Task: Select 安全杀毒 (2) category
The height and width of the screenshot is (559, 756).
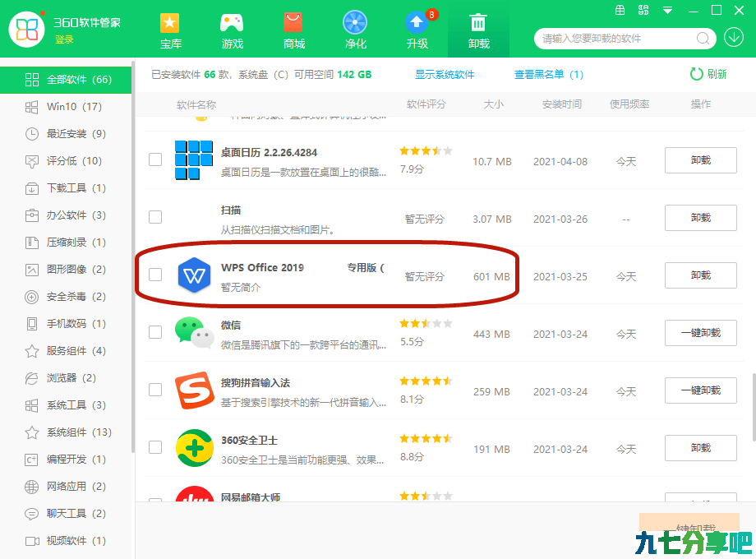Action: click(x=66, y=297)
